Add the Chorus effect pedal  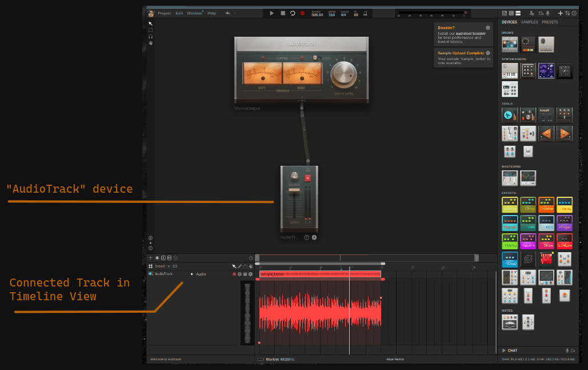510,205
